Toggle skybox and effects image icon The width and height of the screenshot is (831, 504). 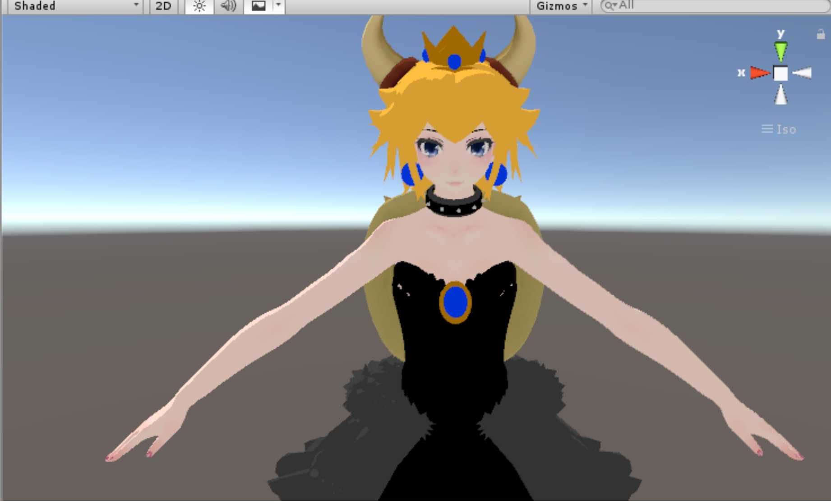259,6
